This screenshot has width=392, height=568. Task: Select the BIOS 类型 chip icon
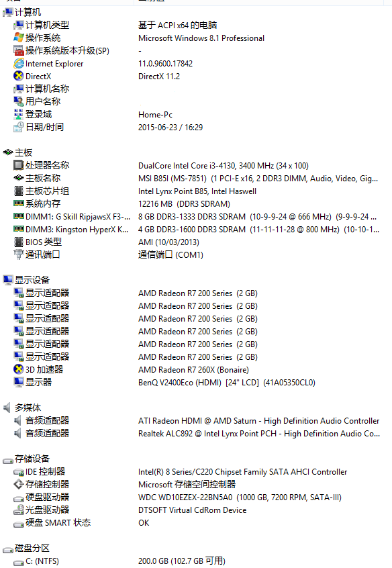(19, 242)
